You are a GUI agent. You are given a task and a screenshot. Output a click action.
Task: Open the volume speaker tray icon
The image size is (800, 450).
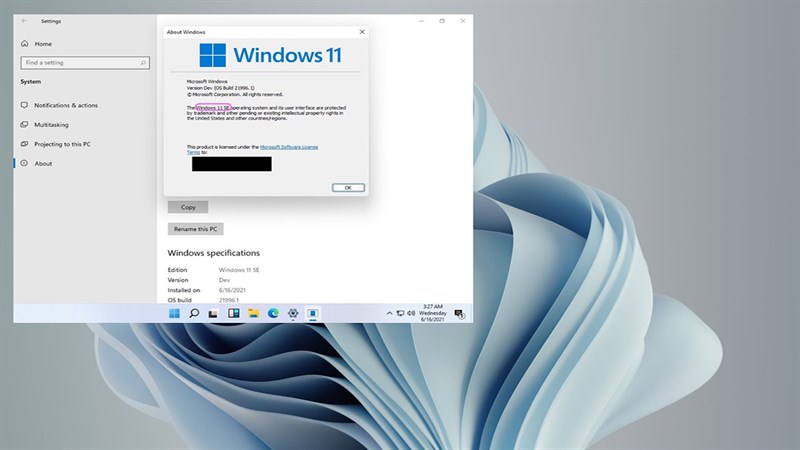tap(411, 313)
